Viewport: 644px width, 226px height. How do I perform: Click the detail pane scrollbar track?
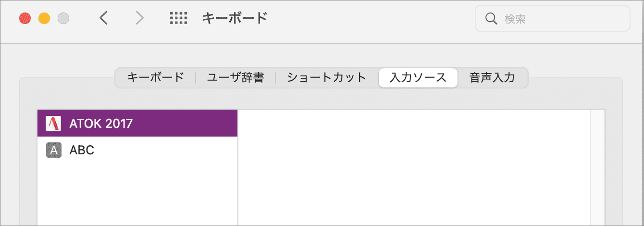coord(597,167)
